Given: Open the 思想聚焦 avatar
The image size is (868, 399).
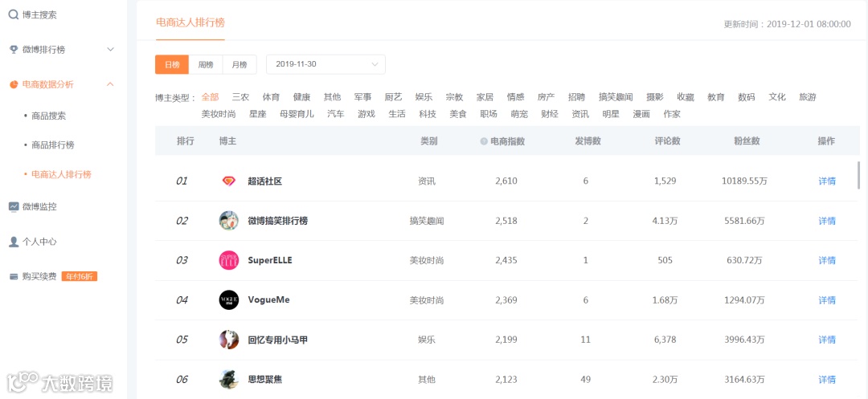Looking at the screenshot, I should [x=228, y=379].
